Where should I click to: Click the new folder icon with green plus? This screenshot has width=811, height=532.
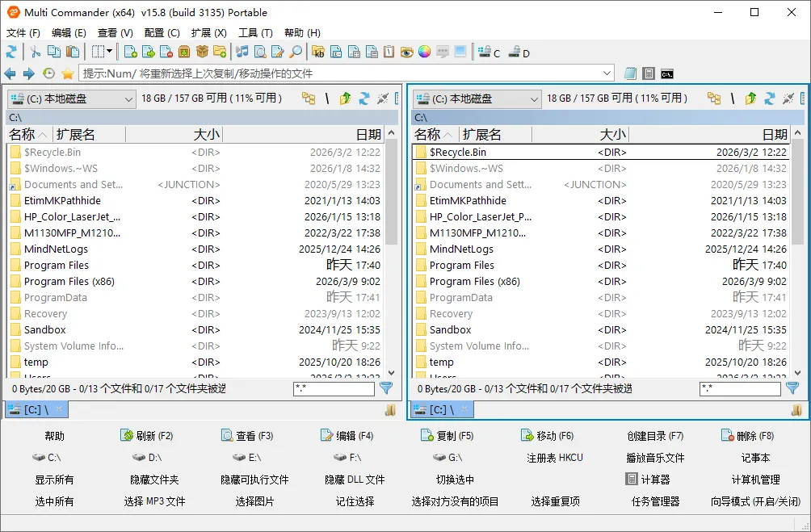pyautogui.click(x=220, y=52)
